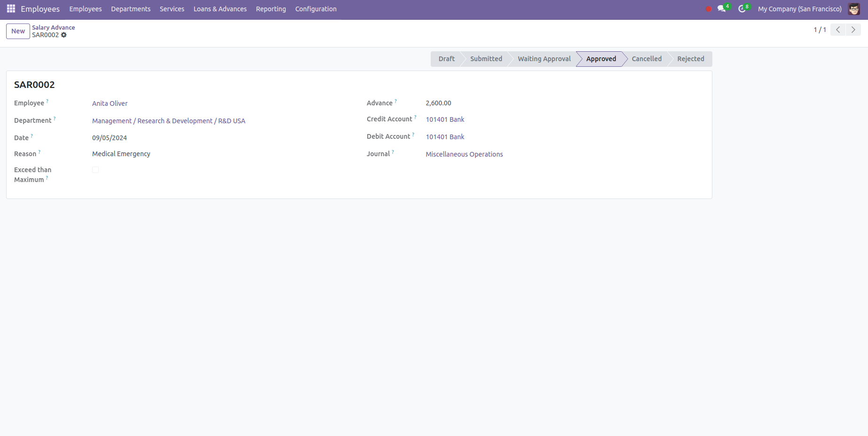Click the Salary Advance breadcrumb link
The image size is (868, 436).
pos(53,27)
